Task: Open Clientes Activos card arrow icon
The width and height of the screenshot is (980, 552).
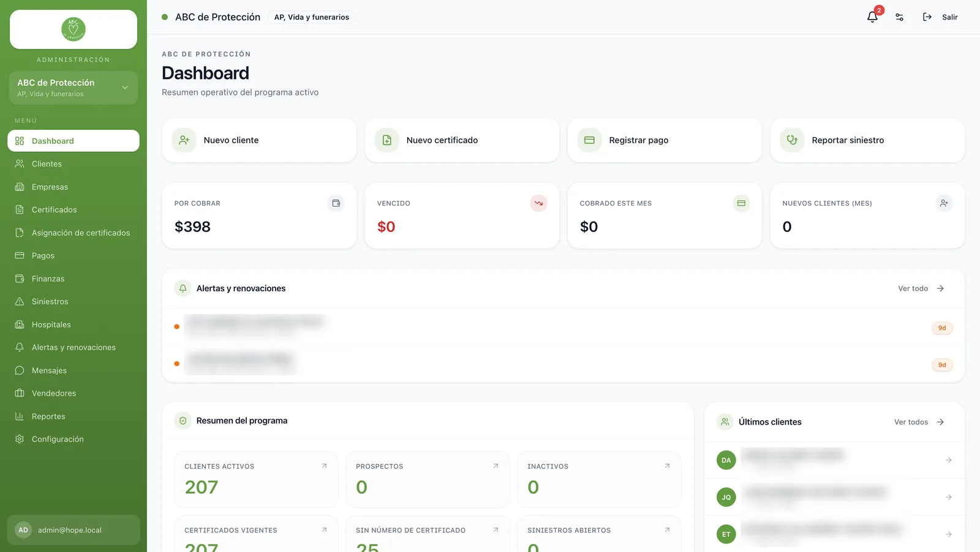Action: click(x=324, y=466)
